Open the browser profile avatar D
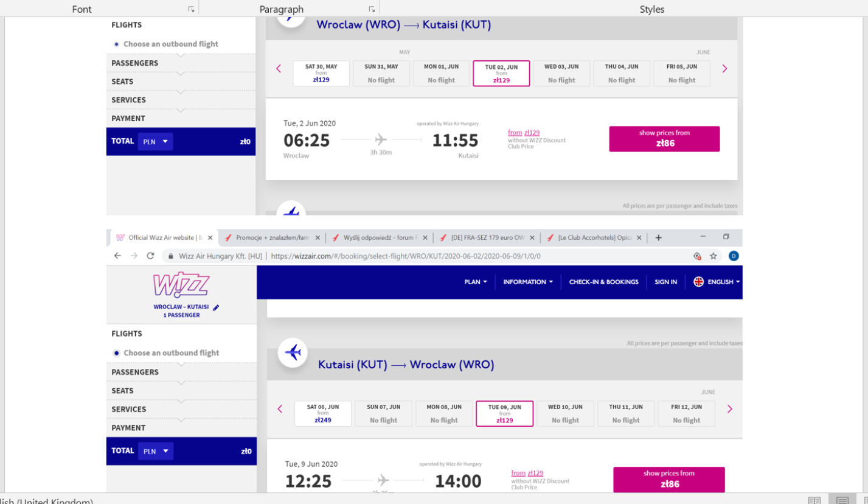The height and width of the screenshot is (504, 868). (x=734, y=256)
